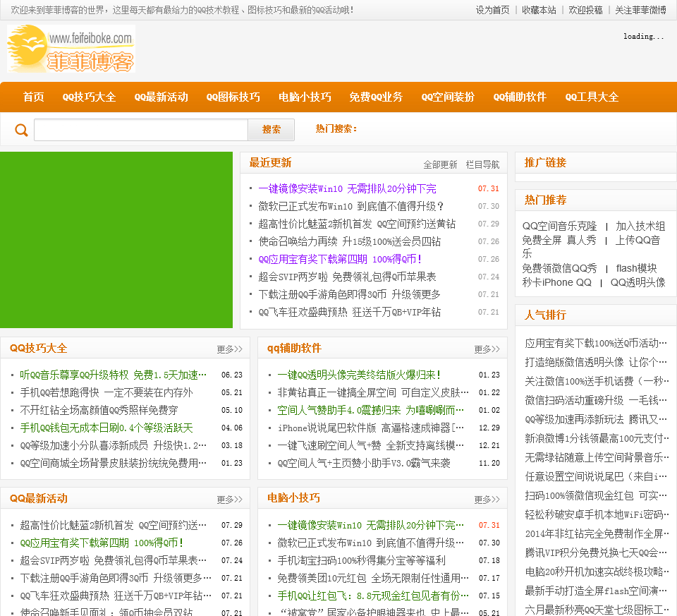
Task: Select QQ工具大全 in the navigation bar
Action: (592, 97)
